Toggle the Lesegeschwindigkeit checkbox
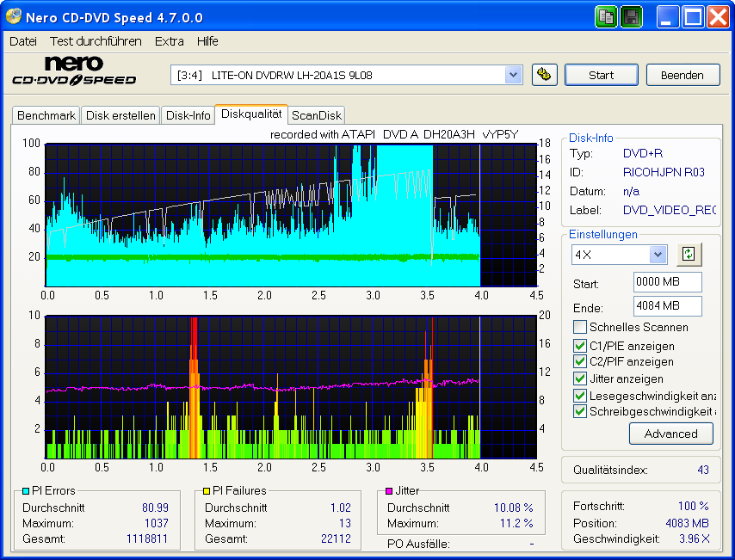 [580, 396]
